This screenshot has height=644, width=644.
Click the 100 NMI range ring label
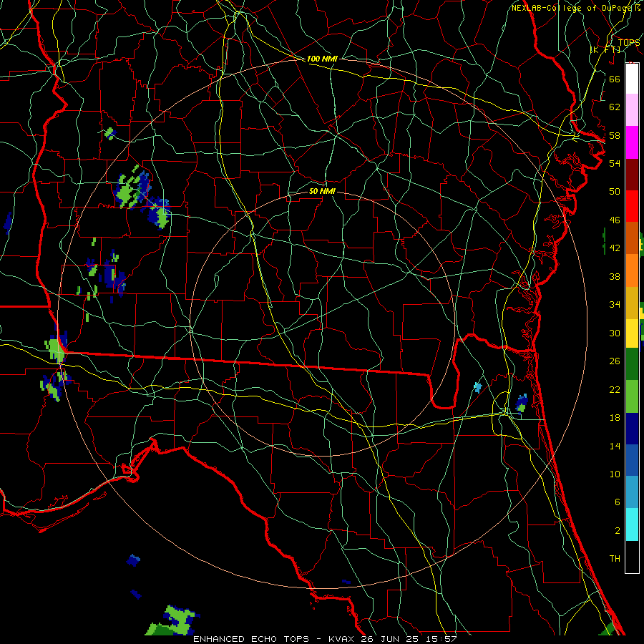[322, 59]
